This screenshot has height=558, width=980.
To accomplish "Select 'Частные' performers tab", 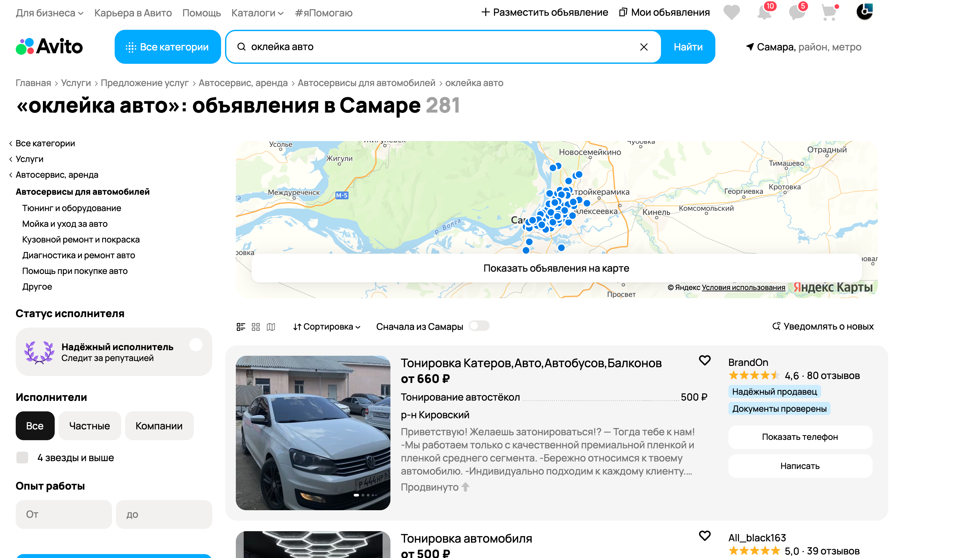I will (x=89, y=425).
